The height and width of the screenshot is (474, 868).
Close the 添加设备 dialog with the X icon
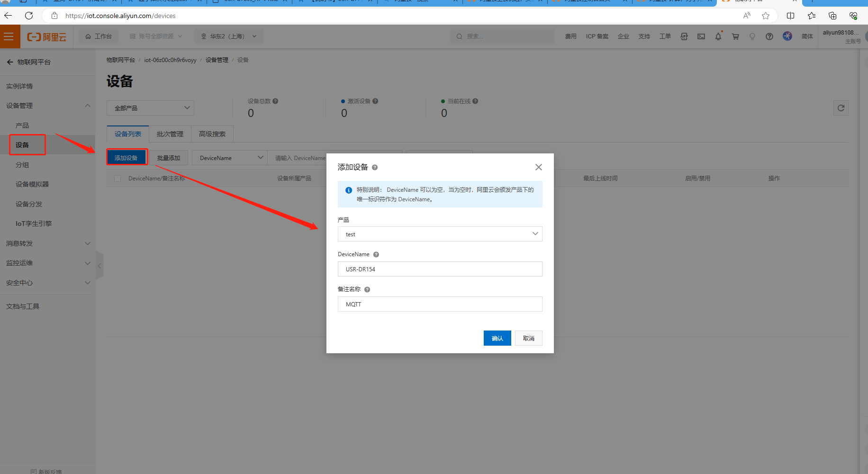coord(538,167)
